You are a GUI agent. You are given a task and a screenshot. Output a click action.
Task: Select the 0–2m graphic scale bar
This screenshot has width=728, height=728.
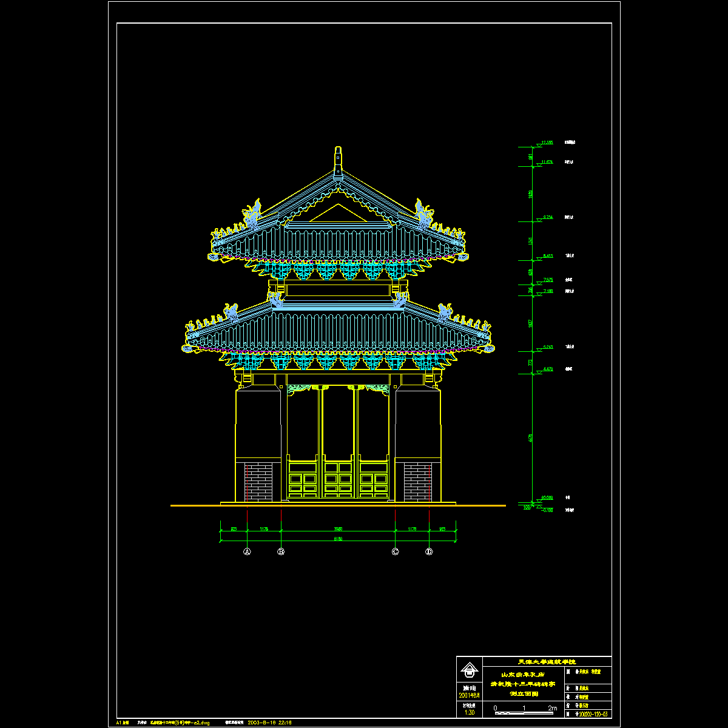[x=525, y=712]
